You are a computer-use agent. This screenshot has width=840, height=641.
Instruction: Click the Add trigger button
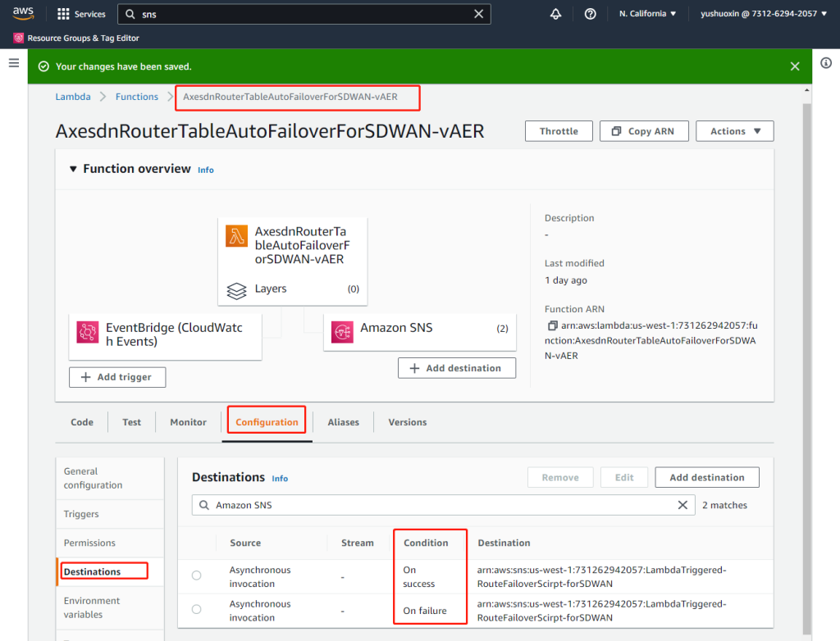[117, 377]
